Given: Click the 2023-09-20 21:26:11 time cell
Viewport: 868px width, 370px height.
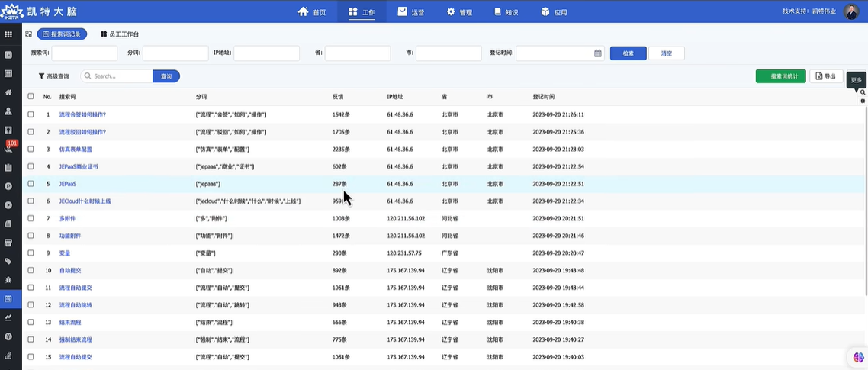Looking at the screenshot, I should pos(558,114).
